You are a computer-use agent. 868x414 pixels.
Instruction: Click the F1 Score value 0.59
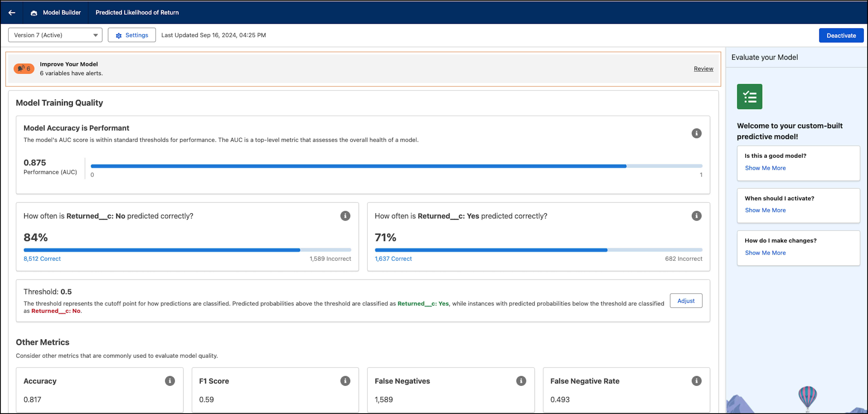(206, 399)
